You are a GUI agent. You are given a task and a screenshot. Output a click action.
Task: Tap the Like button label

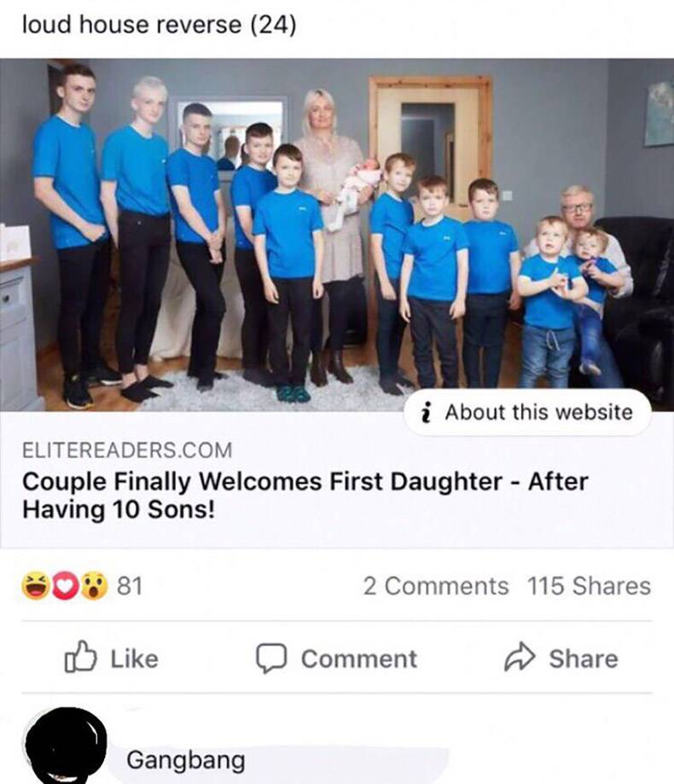click(135, 659)
